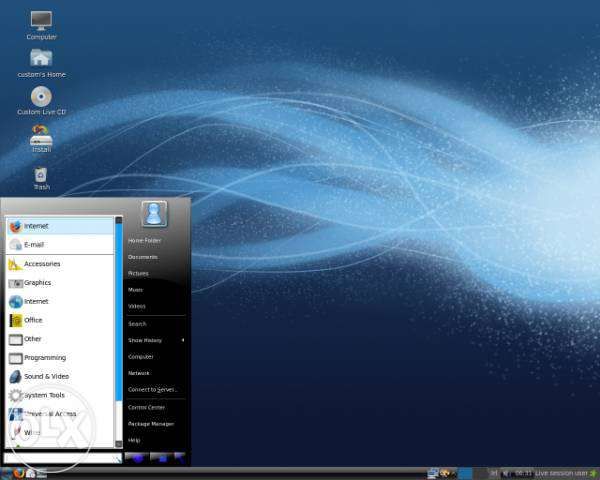Open the Universal Access category
The image size is (600, 480).
click(60, 414)
